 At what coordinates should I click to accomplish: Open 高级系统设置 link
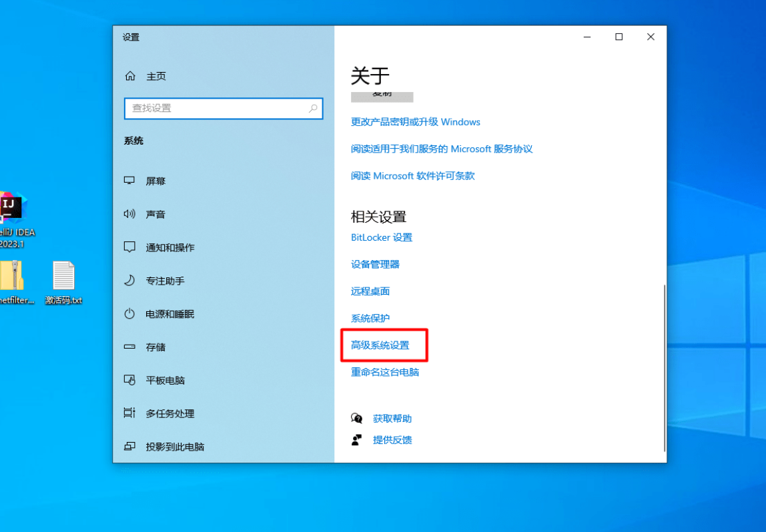coord(380,345)
